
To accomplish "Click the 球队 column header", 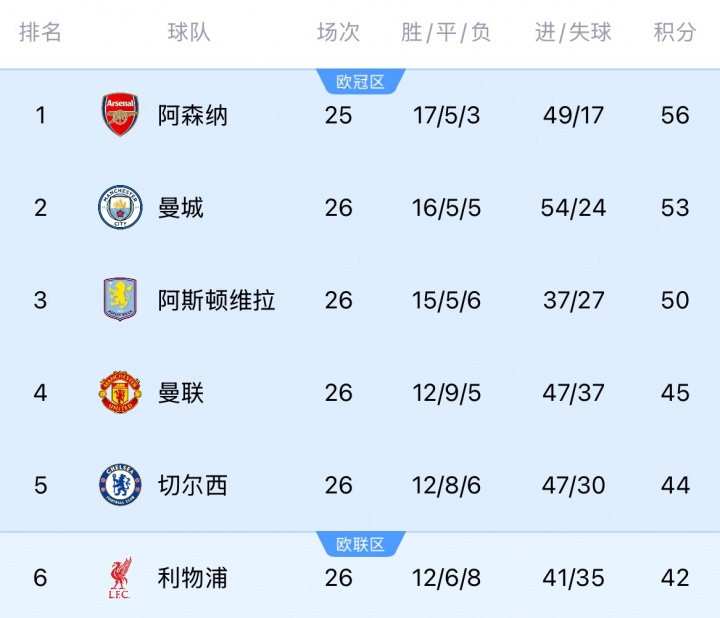I will tap(188, 32).
